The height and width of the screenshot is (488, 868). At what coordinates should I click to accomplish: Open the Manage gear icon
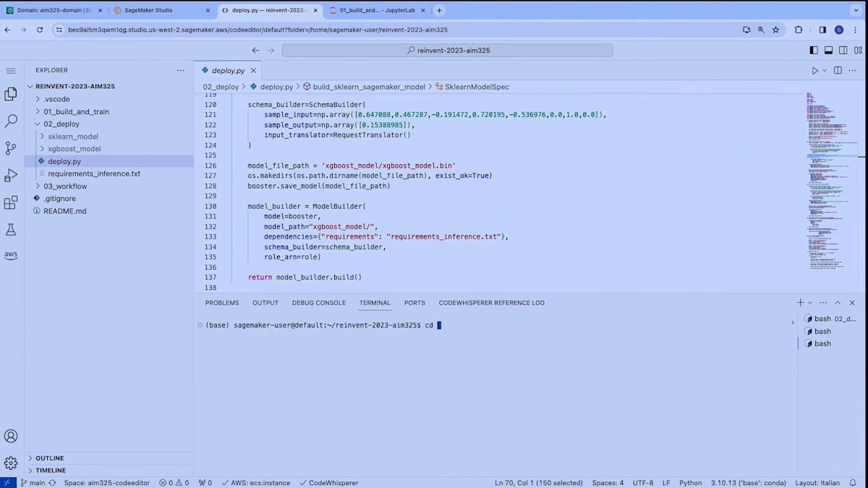tap(11, 463)
